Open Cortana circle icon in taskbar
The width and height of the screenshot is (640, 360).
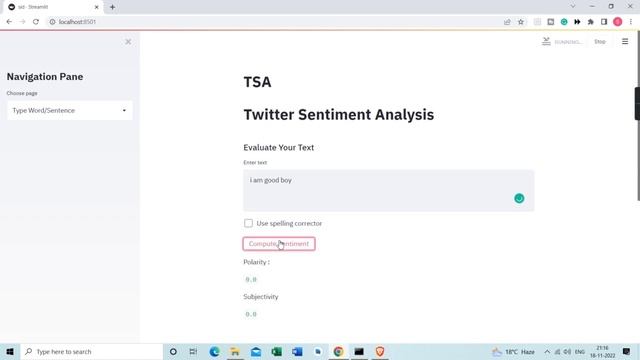click(173, 351)
